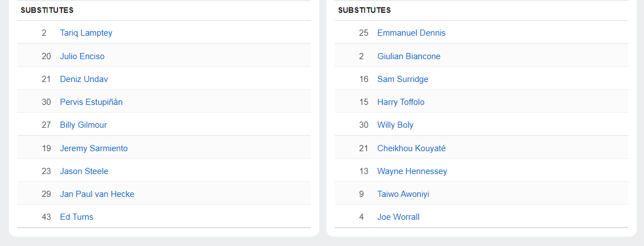Click the left team's Substitutes heading
644x246 pixels.
(x=47, y=10)
